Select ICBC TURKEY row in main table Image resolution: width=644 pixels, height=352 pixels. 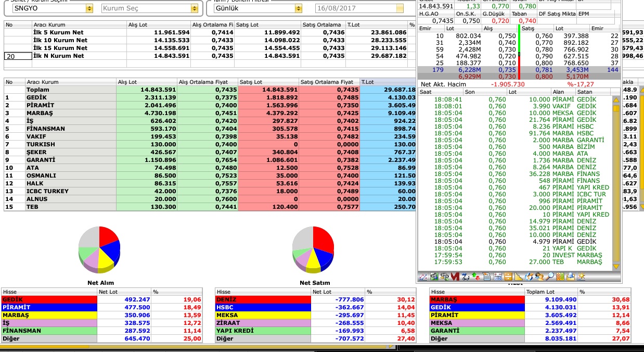pyautogui.click(x=210, y=191)
